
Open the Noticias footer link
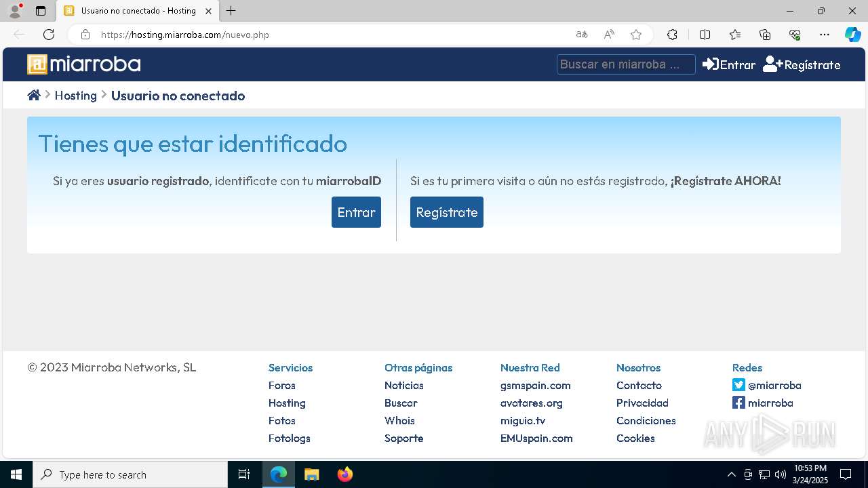[x=404, y=385]
